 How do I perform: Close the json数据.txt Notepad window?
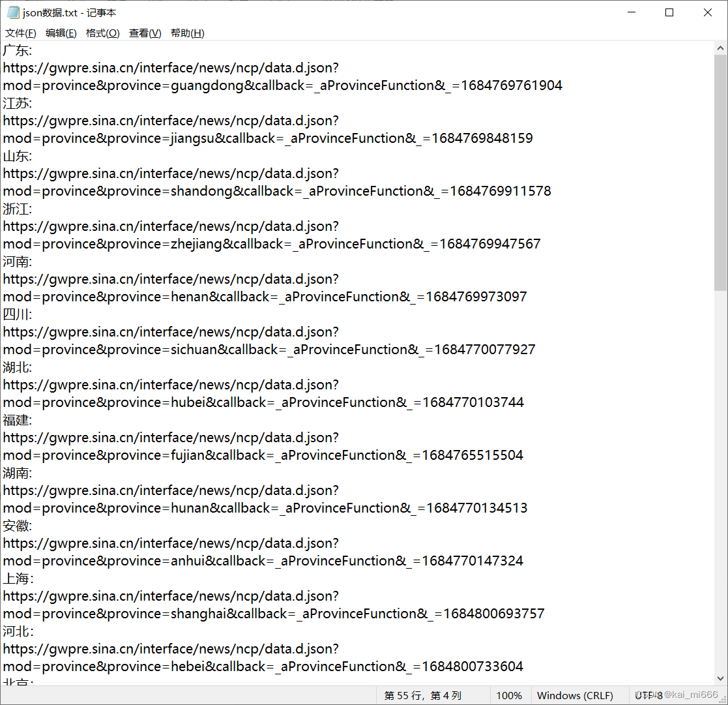[708, 12]
